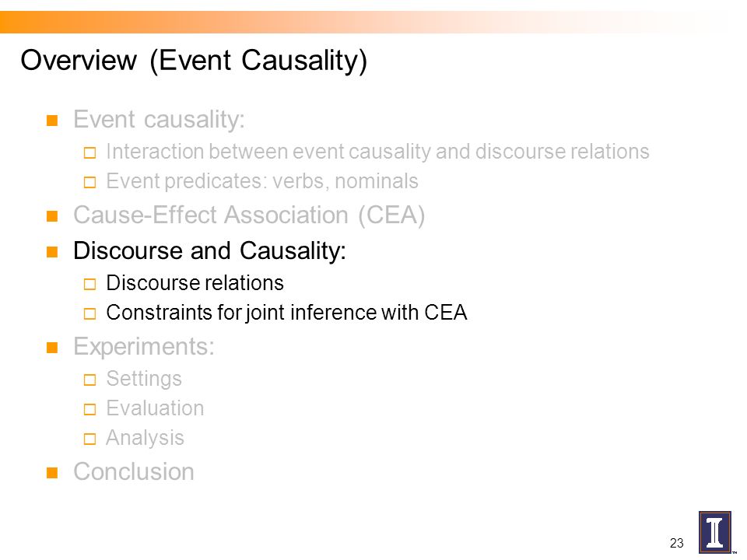Click the slide number 23
The image size is (747, 560).
[676, 543]
